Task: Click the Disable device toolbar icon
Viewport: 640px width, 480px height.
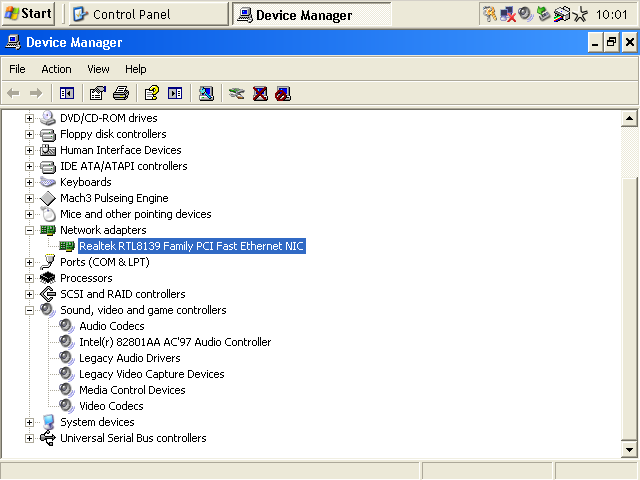Action: click(283, 93)
